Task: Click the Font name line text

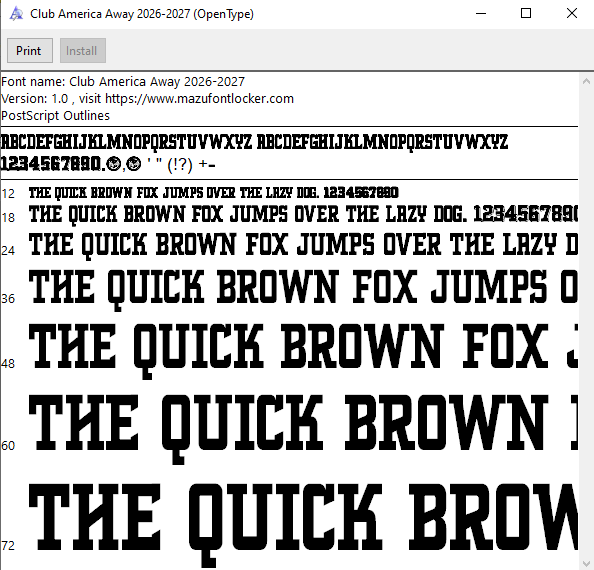Action: coord(123,81)
